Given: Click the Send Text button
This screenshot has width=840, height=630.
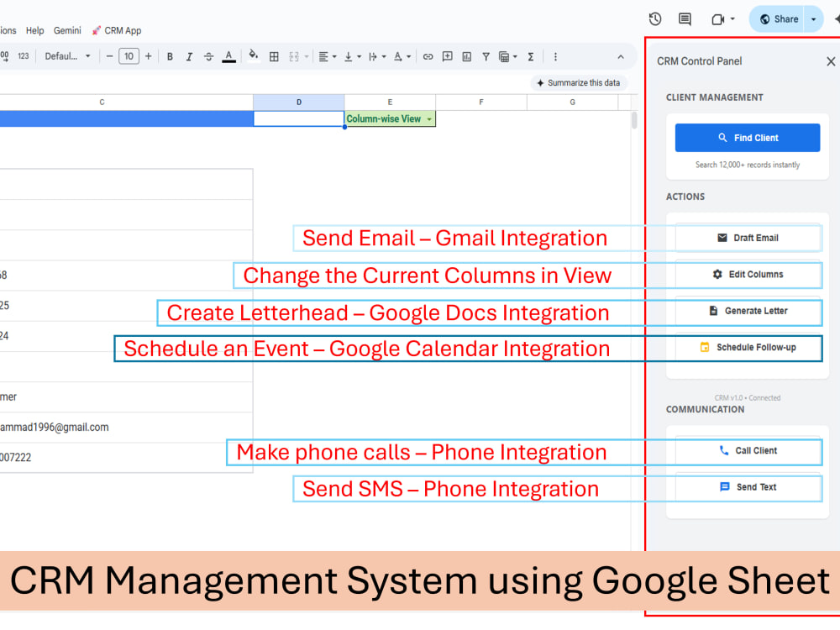Looking at the screenshot, I should pyautogui.click(x=748, y=487).
